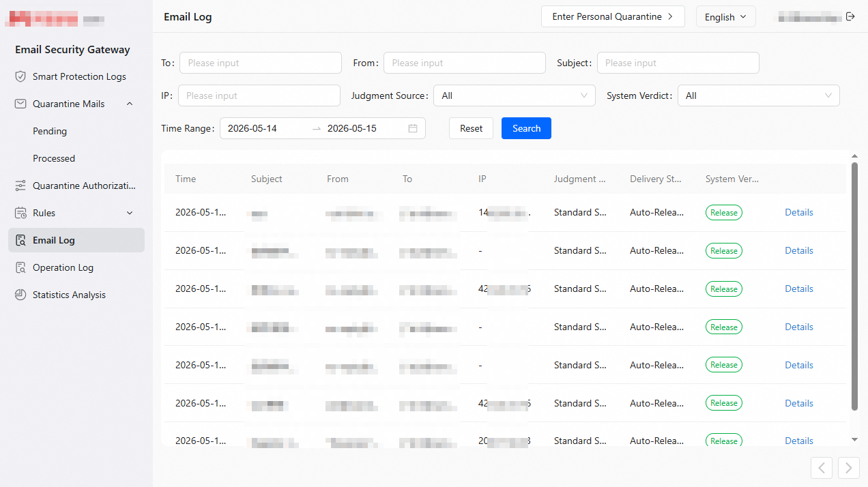Click the Quarantine Authorization sliders icon
The image size is (868, 487).
20,186
